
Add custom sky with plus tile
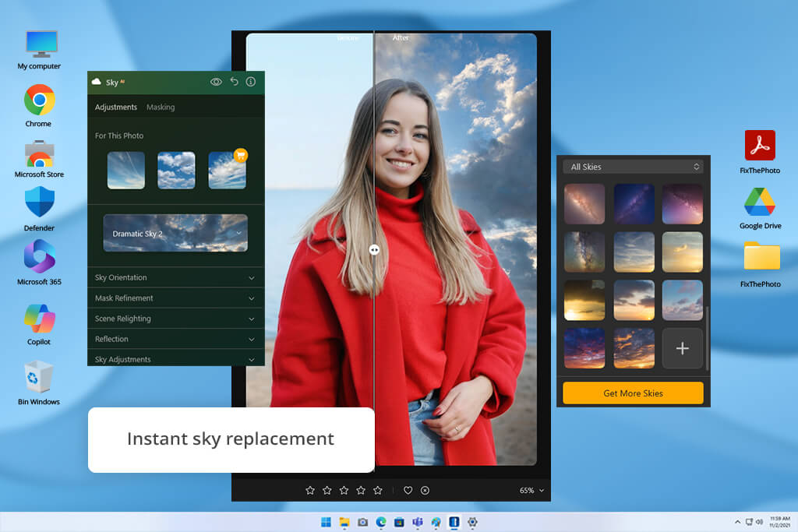click(x=683, y=348)
